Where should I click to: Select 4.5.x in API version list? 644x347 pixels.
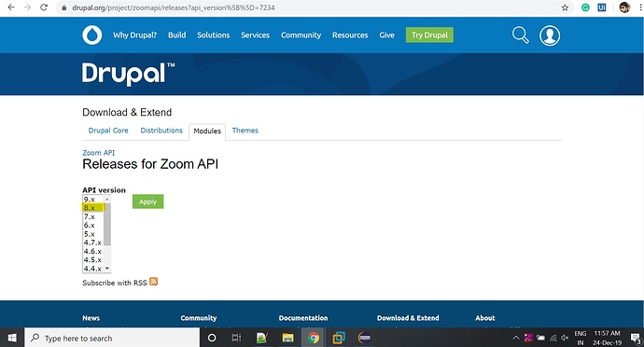coord(92,259)
